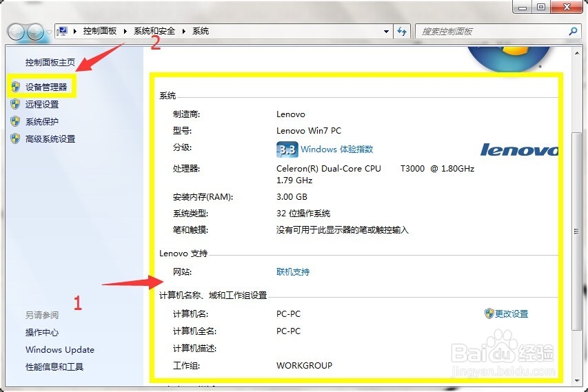Select 计算机名 value PC-PC

click(288, 313)
